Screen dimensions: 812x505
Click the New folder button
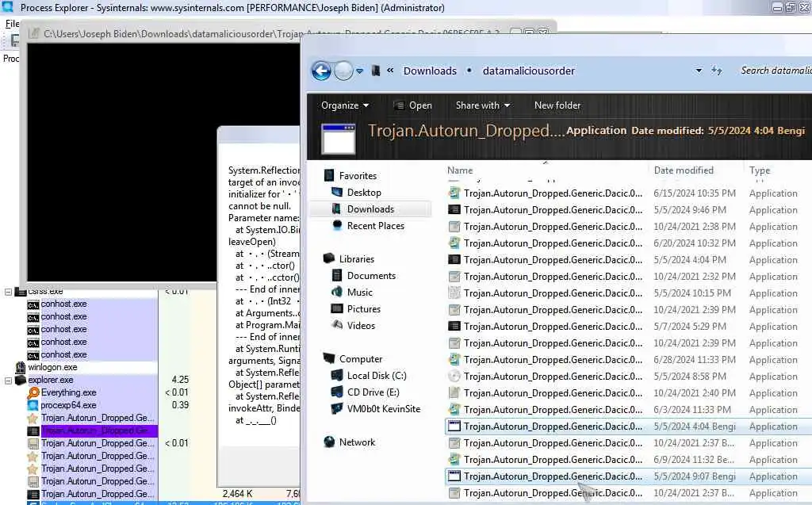point(557,105)
